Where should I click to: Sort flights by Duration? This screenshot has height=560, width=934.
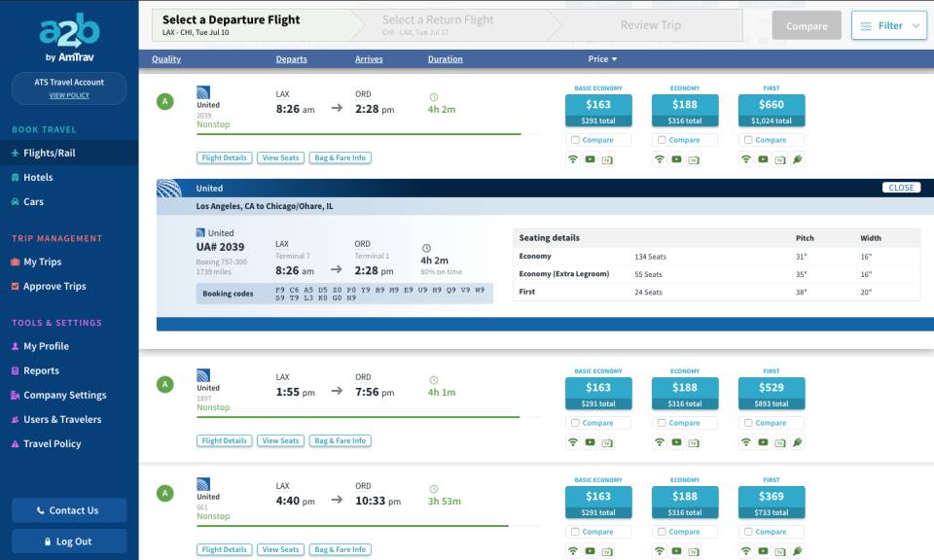coord(445,59)
